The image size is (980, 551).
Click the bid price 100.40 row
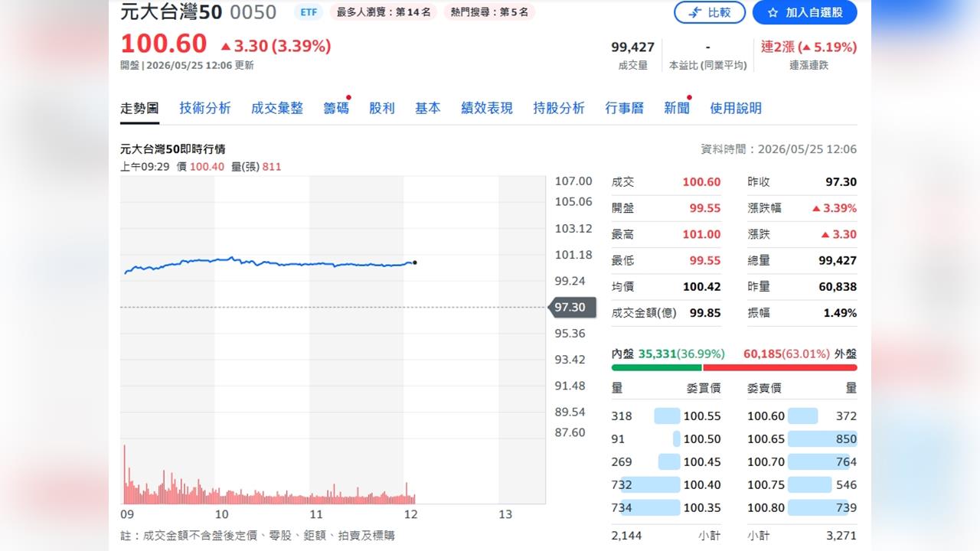(666, 485)
